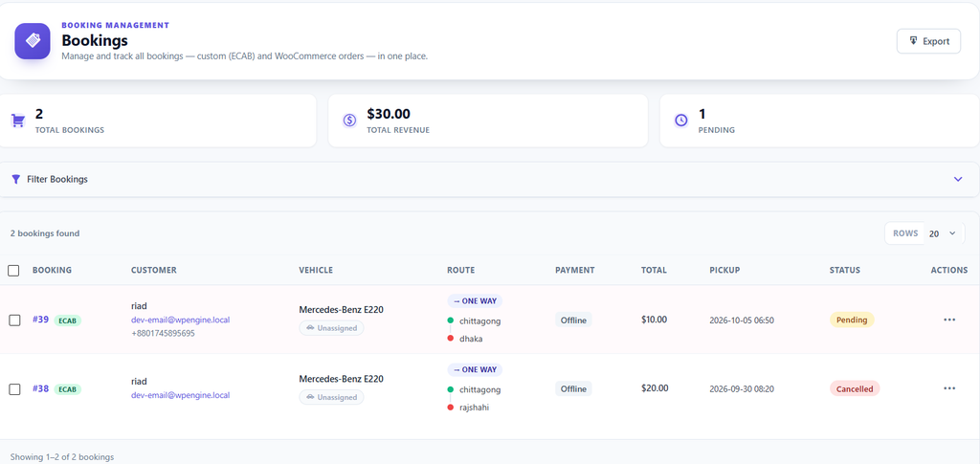Click the TOTAL column header

pos(654,271)
